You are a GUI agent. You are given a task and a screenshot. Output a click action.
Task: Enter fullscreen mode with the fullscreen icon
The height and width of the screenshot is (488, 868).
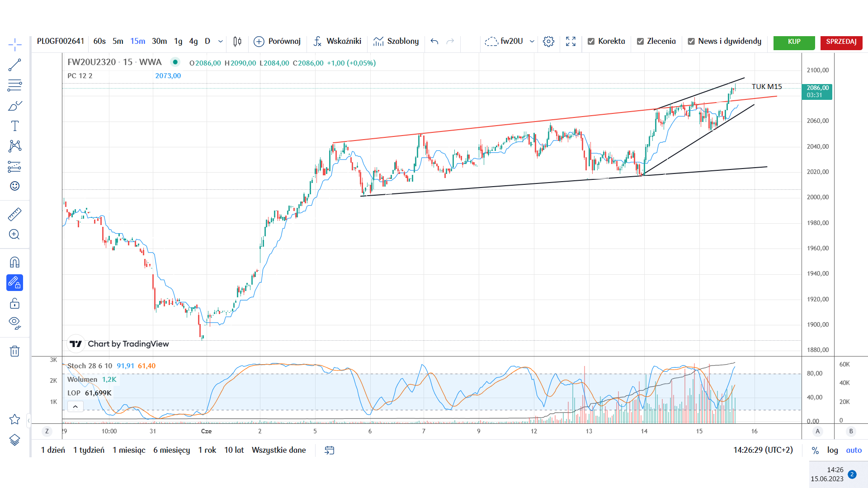(x=571, y=42)
